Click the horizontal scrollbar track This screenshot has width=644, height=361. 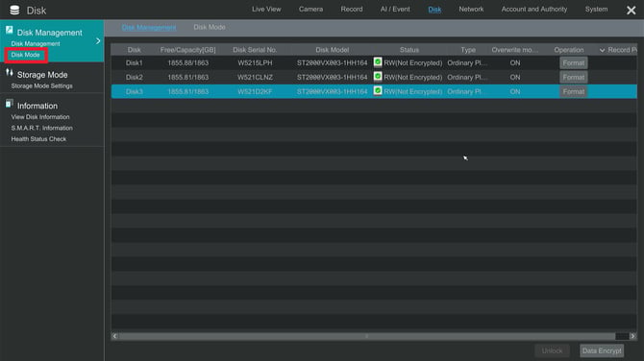(x=367, y=336)
